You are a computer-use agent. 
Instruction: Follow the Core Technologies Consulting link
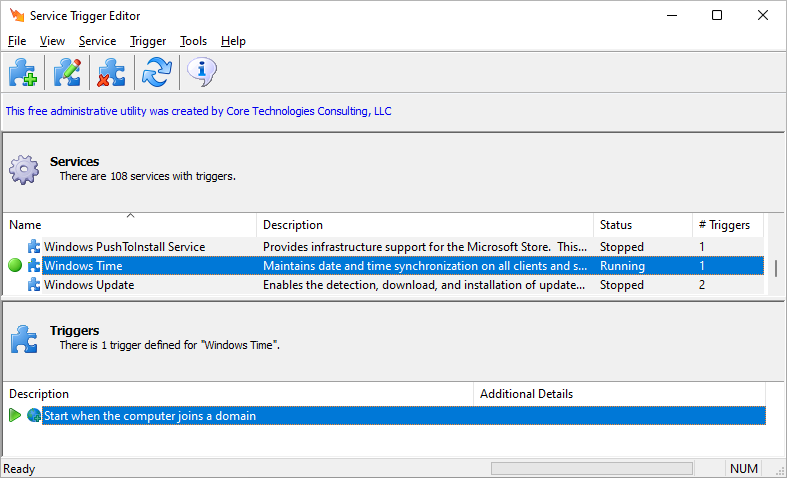[198, 111]
